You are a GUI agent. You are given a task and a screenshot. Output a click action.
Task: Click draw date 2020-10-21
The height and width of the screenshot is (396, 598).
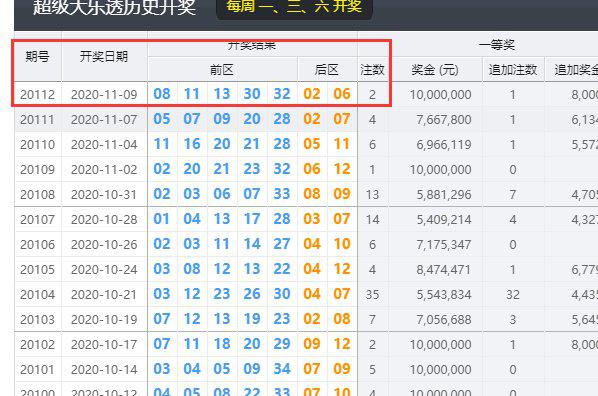point(104,295)
